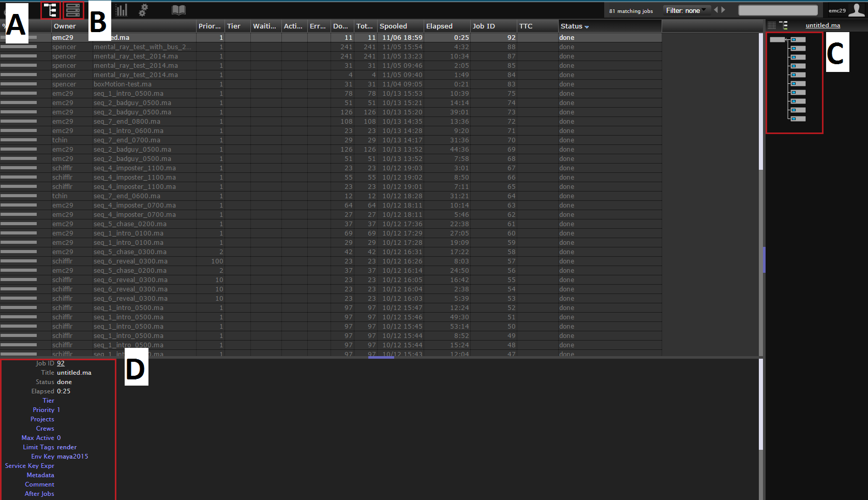This screenshot has height=500, width=868.
Task: Toggle task graph view in right pane
Action: point(784,25)
